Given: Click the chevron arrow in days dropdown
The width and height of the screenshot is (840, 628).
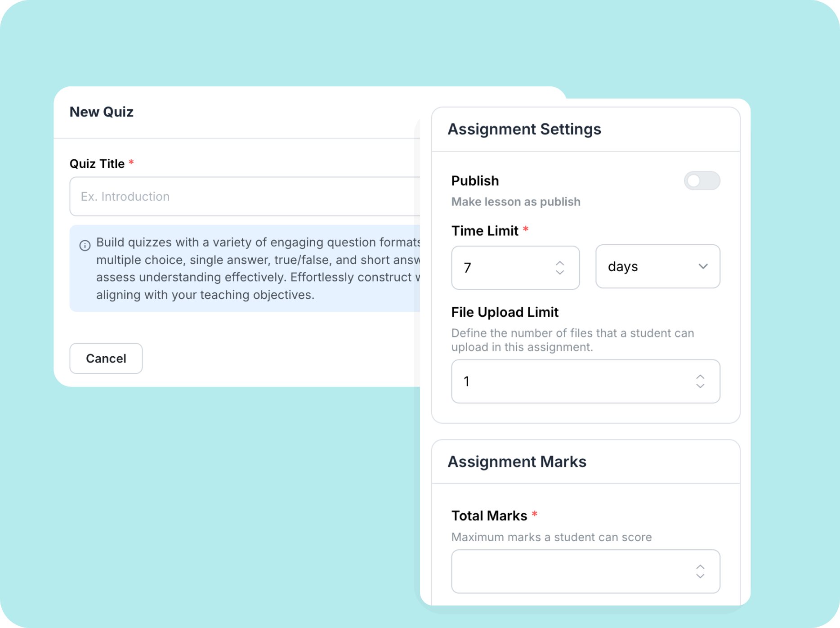Looking at the screenshot, I should click(x=703, y=266).
